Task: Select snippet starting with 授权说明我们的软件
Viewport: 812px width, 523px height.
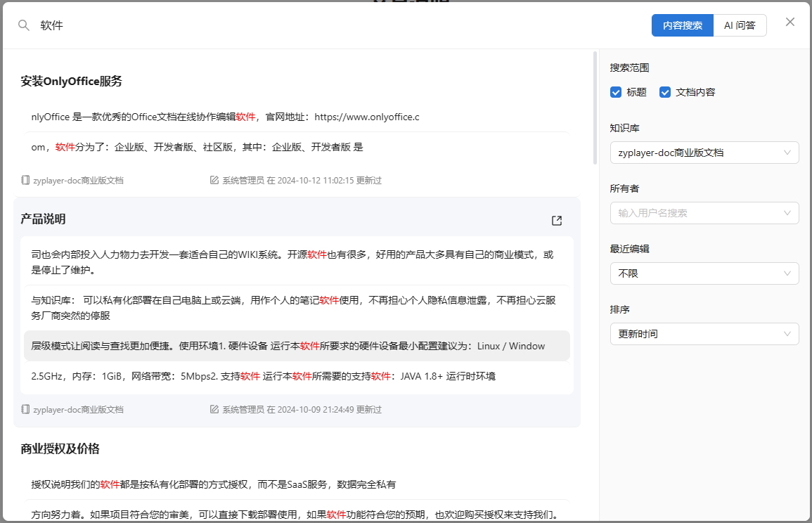Action: coord(297,484)
